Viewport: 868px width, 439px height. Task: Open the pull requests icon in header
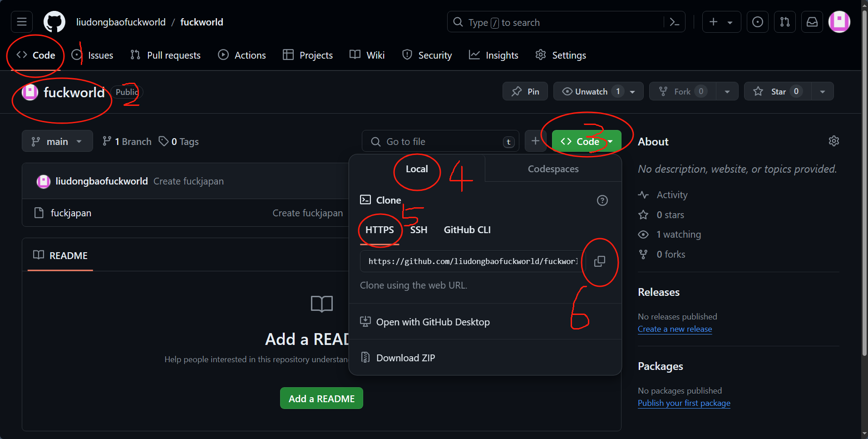[785, 22]
